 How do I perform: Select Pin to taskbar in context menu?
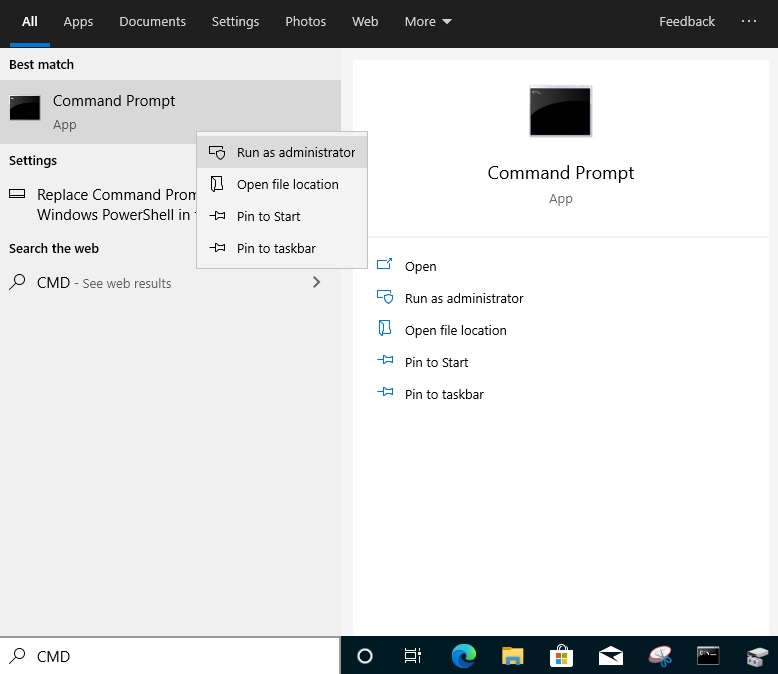[x=276, y=249]
